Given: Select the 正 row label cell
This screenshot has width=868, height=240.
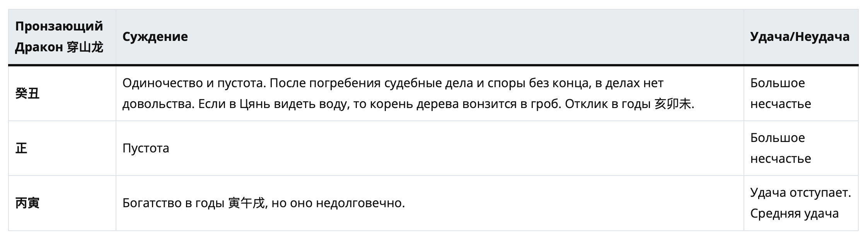Looking at the screenshot, I should tap(62, 148).
